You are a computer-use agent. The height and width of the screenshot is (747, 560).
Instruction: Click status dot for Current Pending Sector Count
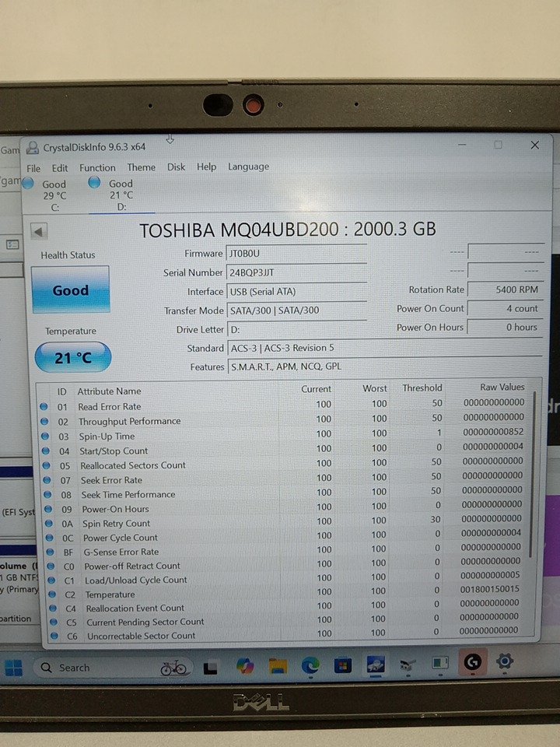click(54, 622)
